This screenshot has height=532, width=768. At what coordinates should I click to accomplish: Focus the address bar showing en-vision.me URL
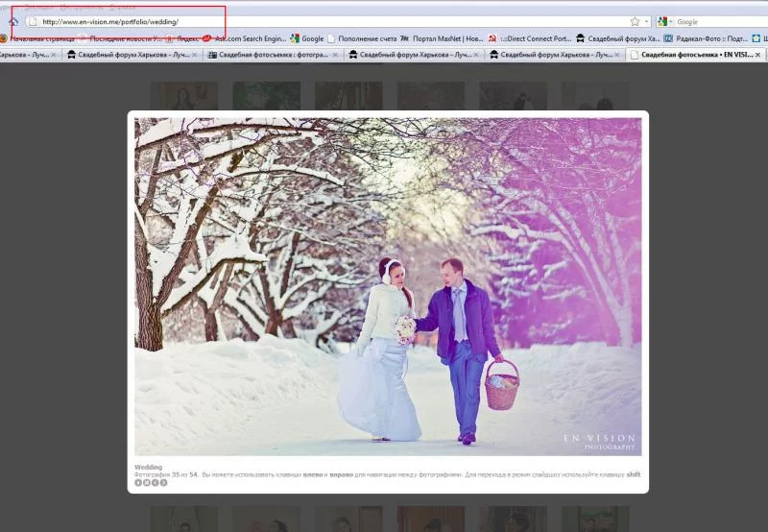(x=338, y=21)
